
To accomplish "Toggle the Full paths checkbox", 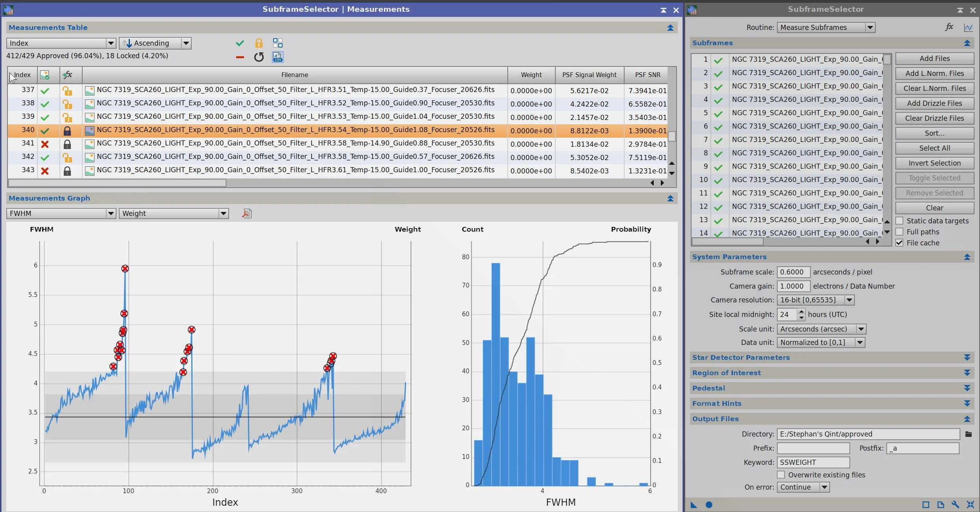I will [x=899, y=232].
